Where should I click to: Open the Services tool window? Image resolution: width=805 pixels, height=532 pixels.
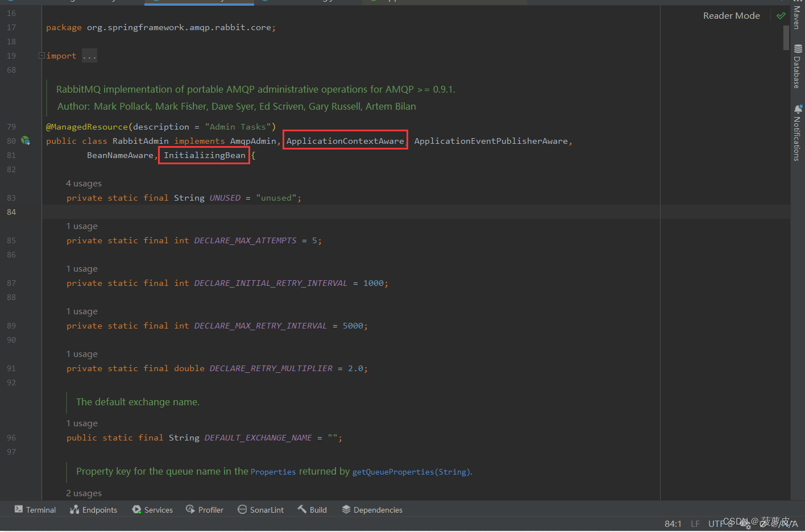coord(152,510)
